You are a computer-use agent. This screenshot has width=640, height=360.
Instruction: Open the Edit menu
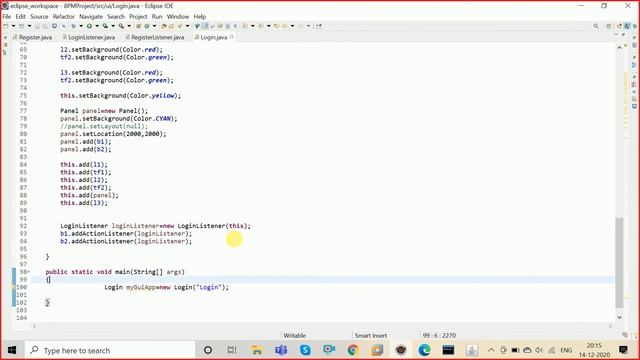click(x=20, y=17)
